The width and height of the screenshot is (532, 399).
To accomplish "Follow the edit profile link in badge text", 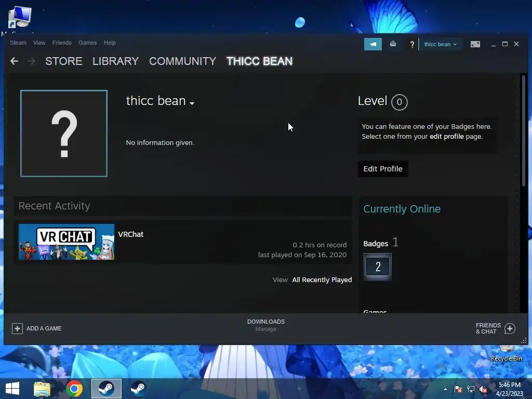I will point(446,137).
